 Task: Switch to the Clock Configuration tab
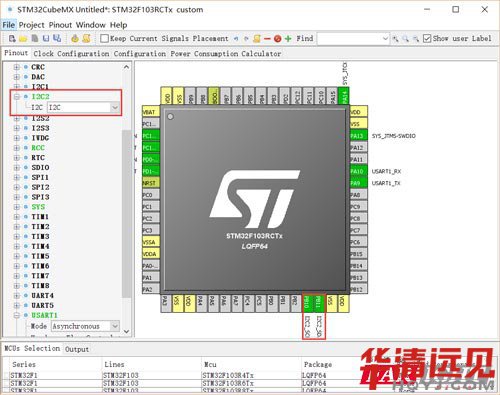[x=71, y=54]
